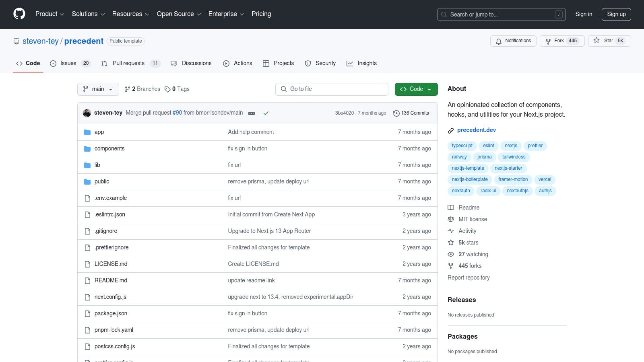Select the tailwindcss topic tag
Screen dimensions: 644x362
coord(514,157)
